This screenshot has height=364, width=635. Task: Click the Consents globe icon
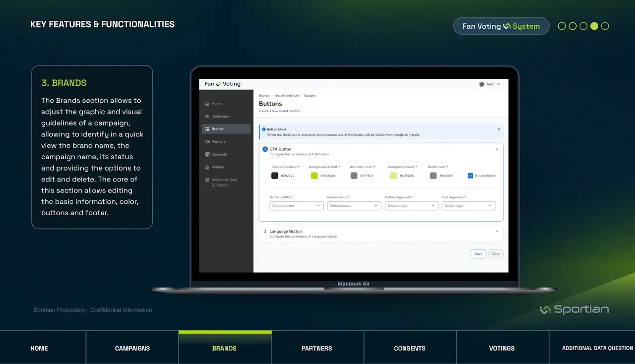coord(207,154)
